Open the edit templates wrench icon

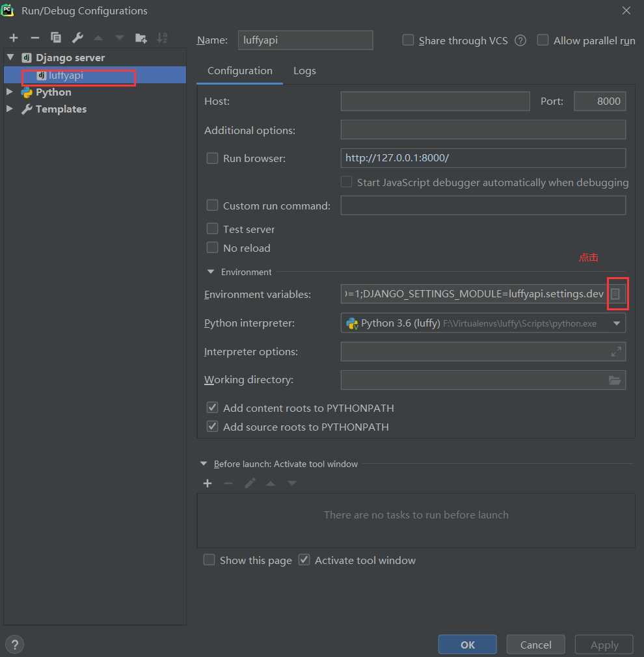77,38
